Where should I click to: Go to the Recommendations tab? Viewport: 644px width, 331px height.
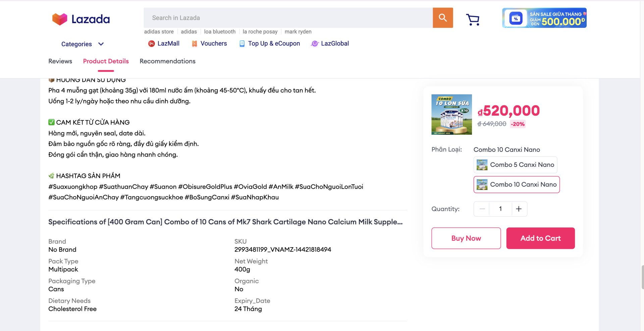coord(167,61)
